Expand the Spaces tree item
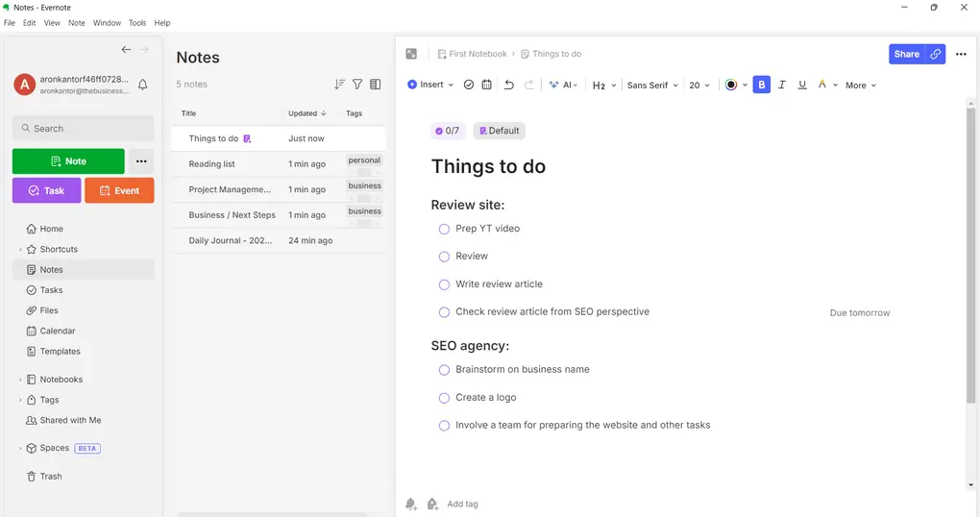Viewport: 980px width, 517px height. (x=20, y=448)
